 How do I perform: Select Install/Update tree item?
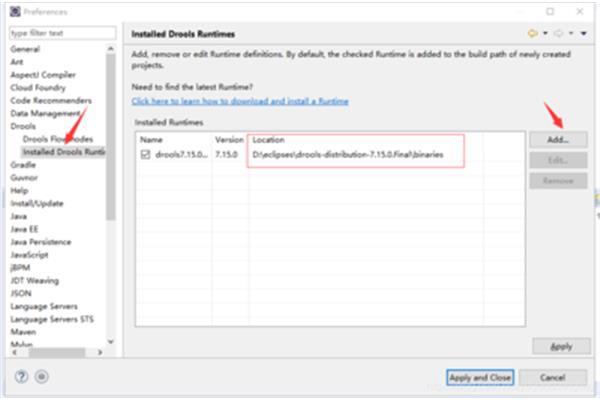coord(37,203)
